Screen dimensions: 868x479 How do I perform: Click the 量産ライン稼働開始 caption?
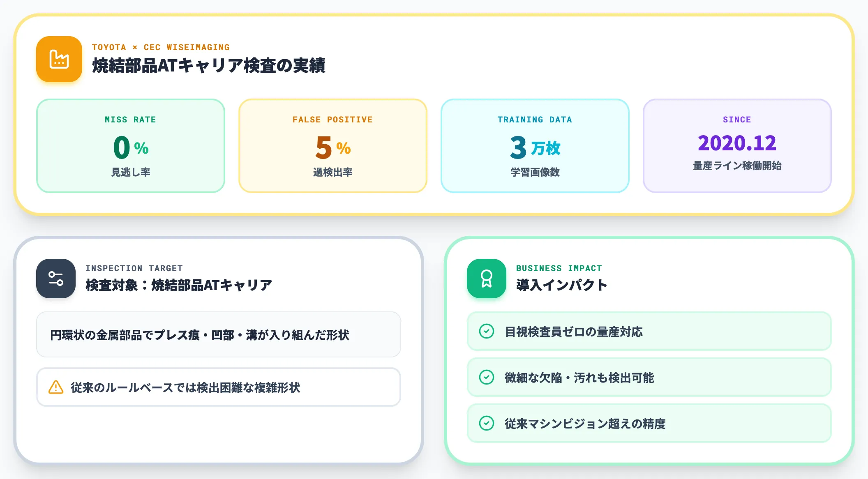pos(737,166)
